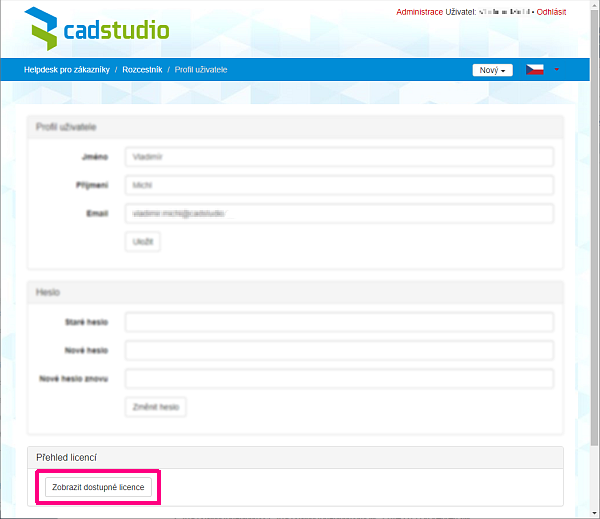
Task: Expand the red language selector arrow
Action: pyautogui.click(x=556, y=70)
